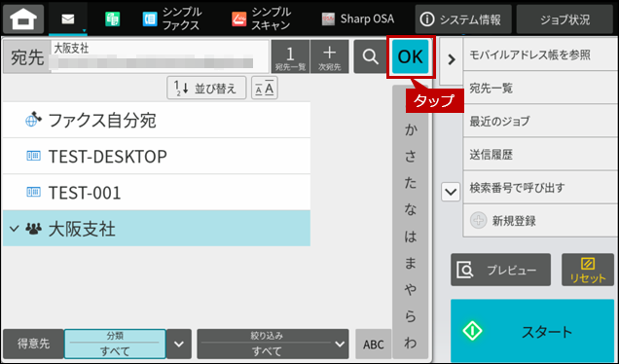Start sending with the スタート button
The image size is (619, 364).
[x=532, y=331]
